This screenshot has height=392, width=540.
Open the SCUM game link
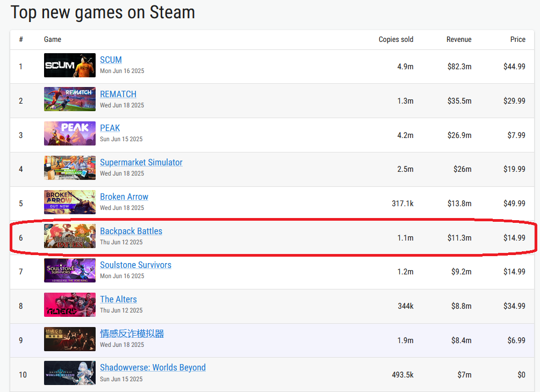(111, 60)
